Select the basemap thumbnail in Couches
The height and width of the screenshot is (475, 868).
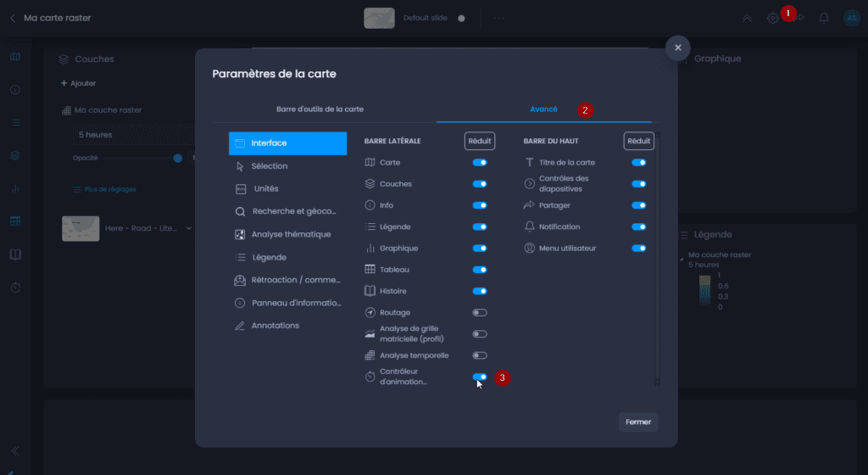pyautogui.click(x=81, y=229)
